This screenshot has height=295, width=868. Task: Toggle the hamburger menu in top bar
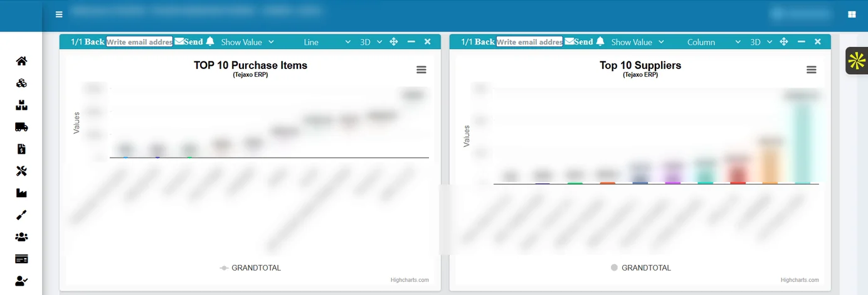[x=59, y=14]
